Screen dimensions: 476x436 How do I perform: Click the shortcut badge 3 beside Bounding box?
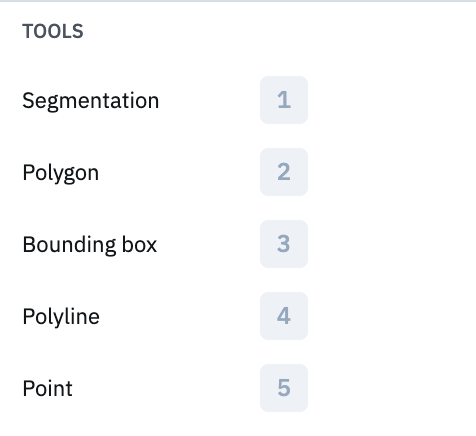pos(284,244)
